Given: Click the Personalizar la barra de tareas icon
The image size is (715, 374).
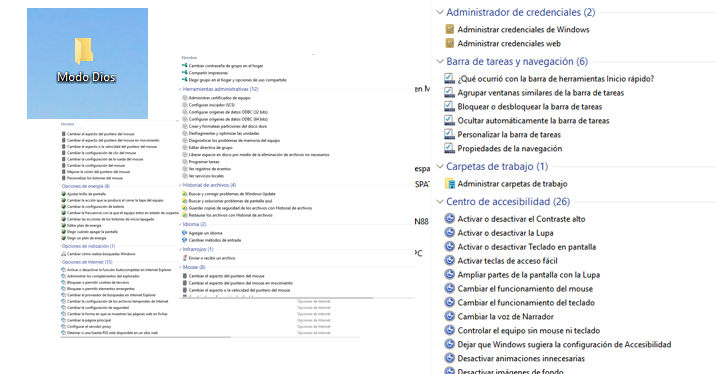Looking at the screenshot, I should click(x=450, y=135).
